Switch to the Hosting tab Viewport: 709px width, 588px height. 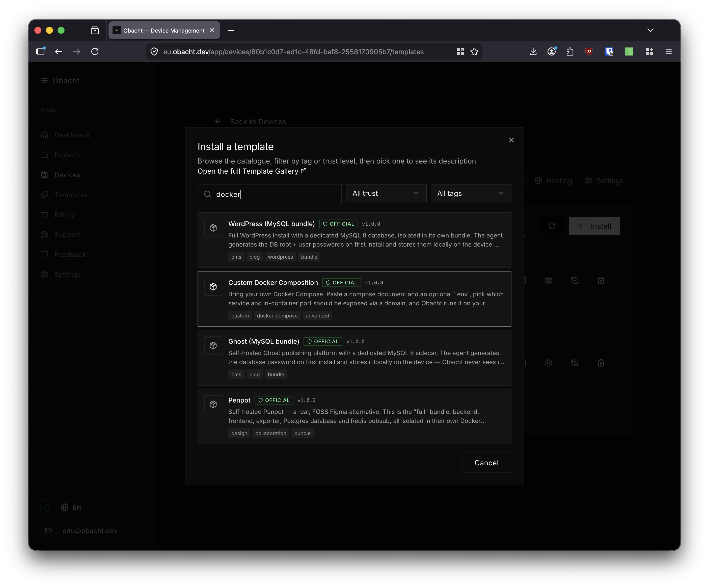553,181
